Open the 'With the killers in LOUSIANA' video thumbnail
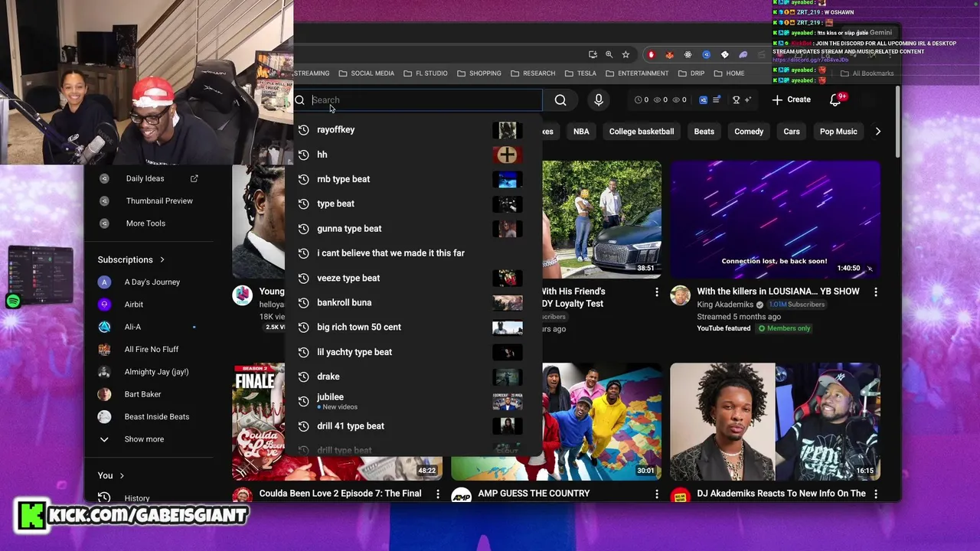 click(x=775, y=220)
